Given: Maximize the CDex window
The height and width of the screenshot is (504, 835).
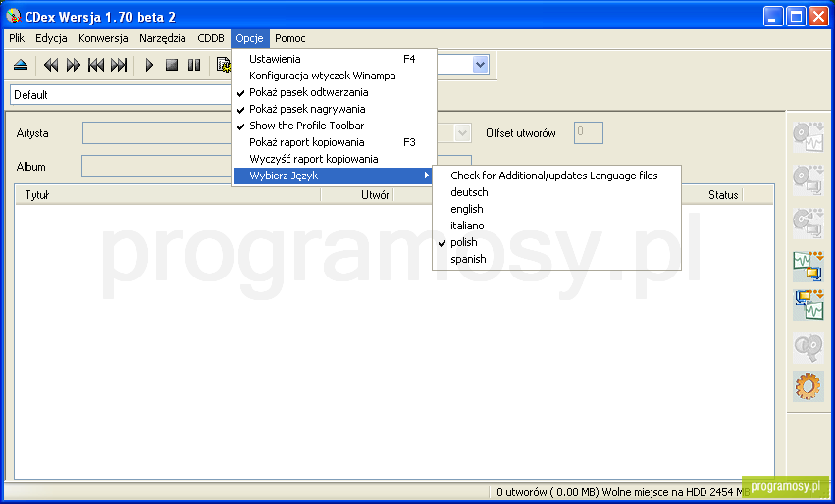Looking at the screenshot, I should [796, 17].
